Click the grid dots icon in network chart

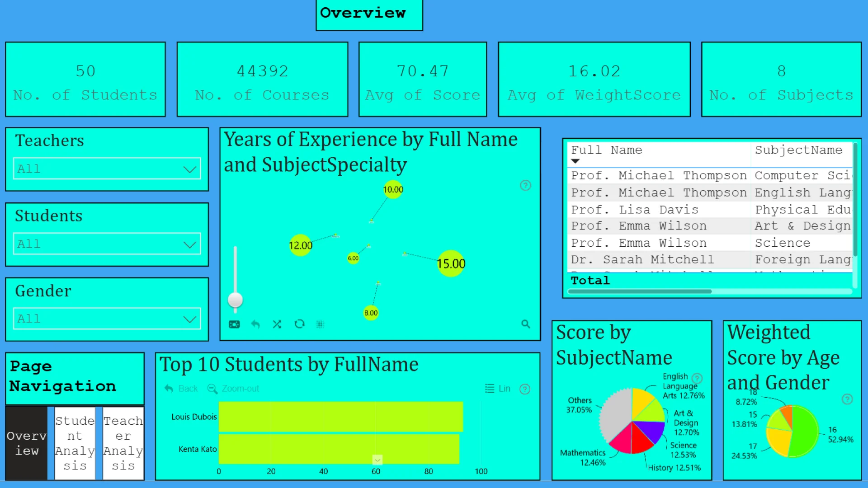click(320, 324)
